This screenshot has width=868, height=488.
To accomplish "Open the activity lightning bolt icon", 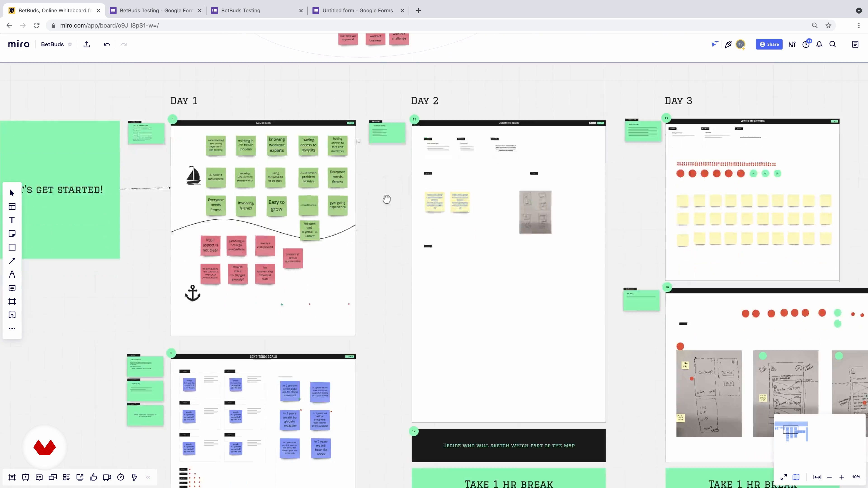I will (x=134, y=477).
